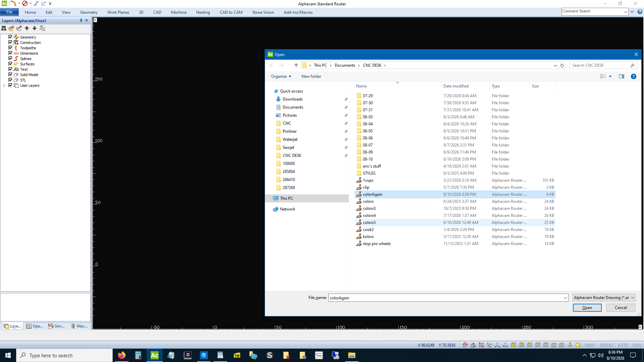This screenshot has height=362, width=644.
Task: Click the Search CNC DESK input field
Action: [600, 65]
